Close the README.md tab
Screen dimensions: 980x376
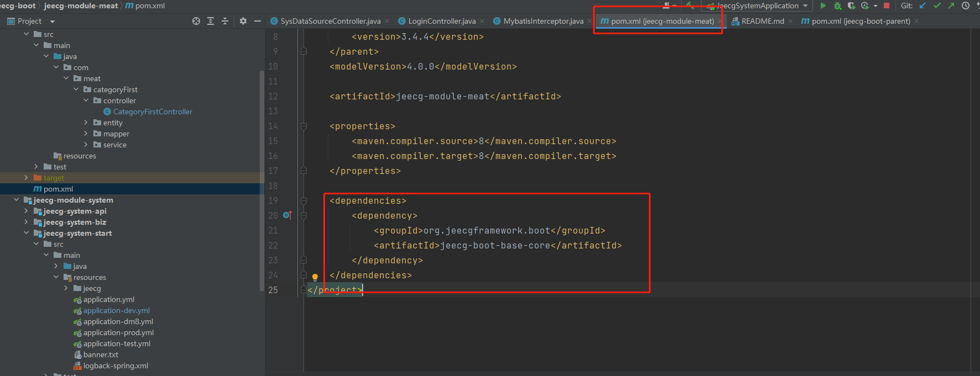790,21
